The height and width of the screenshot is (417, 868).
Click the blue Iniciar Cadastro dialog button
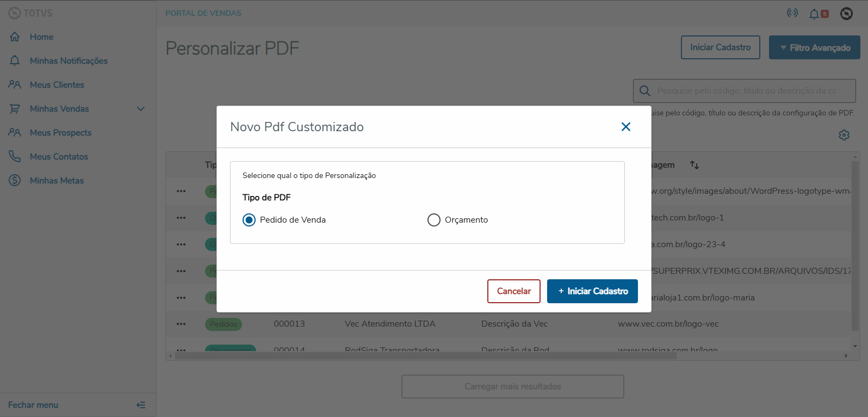[x=592, y=291]
